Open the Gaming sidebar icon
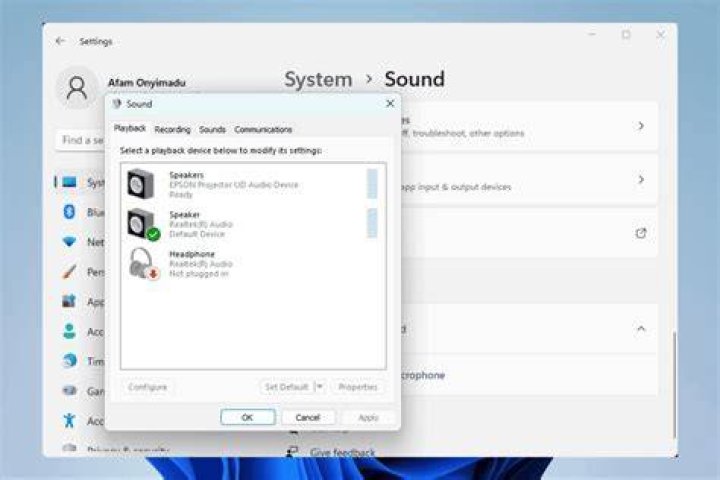Screen dimensions: 720x480 click(69, 390)
